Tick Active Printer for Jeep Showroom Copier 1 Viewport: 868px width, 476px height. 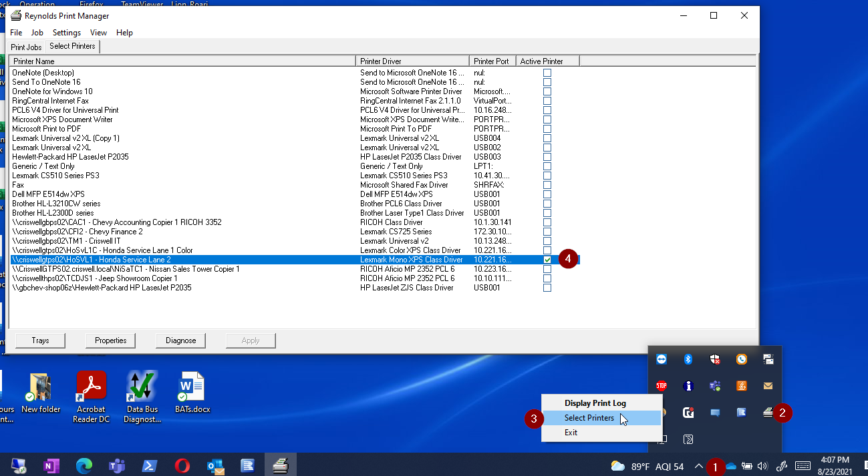tap(547, 278)
